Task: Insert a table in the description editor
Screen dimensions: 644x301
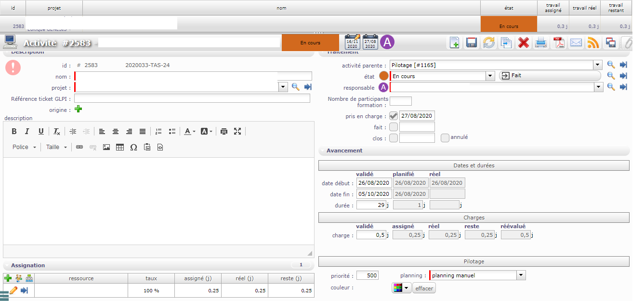Action: click(120, 147)
